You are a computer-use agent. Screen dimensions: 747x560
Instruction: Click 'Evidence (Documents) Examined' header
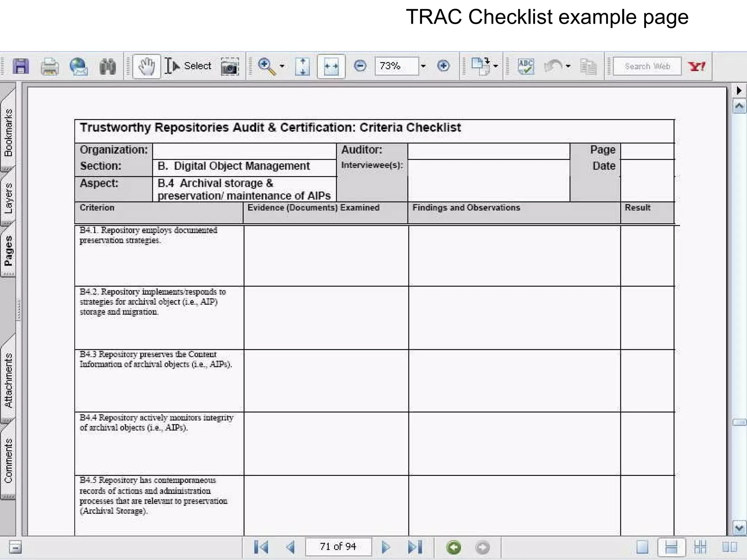pos(313,207)
